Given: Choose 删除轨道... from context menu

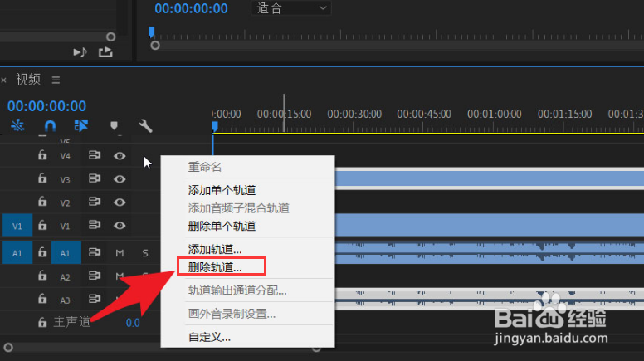Looking at the screenshot, I should pos(215,267).
